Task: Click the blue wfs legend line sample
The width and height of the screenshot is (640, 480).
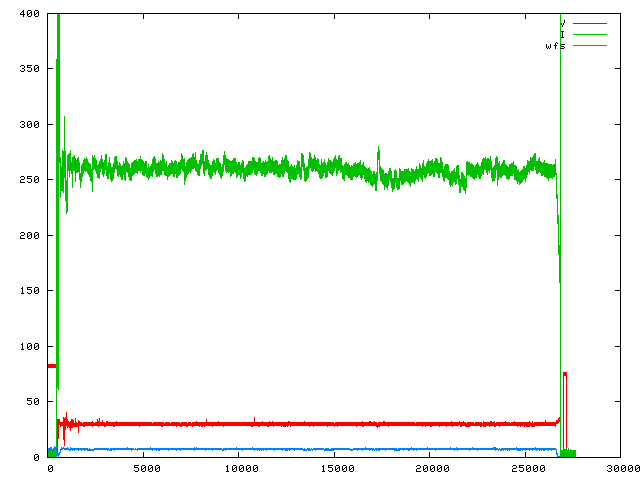Action: (x=589, y=46)
